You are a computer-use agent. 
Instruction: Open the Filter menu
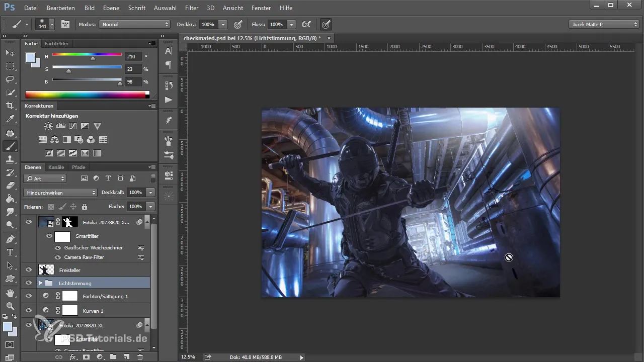tap(191, 8)
